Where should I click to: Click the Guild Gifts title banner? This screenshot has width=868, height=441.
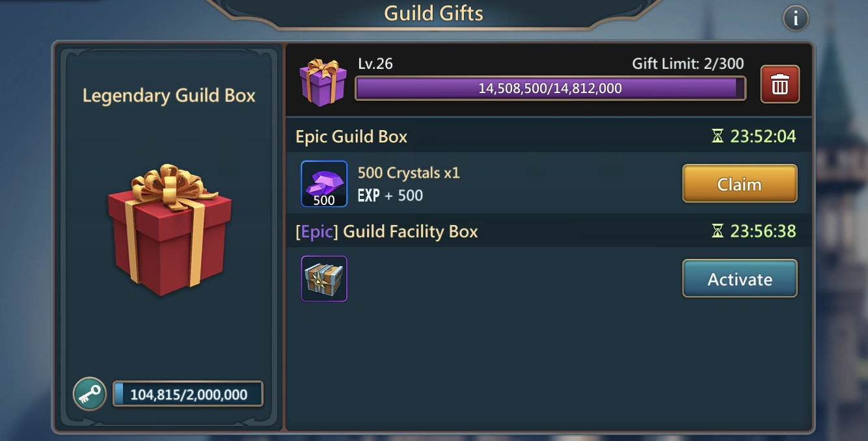(x=434, y=13)
